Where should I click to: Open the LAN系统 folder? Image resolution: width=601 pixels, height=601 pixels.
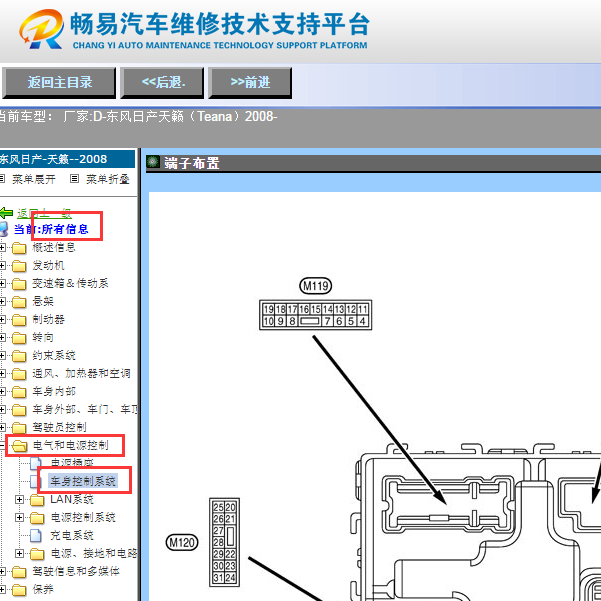(72, 499)
